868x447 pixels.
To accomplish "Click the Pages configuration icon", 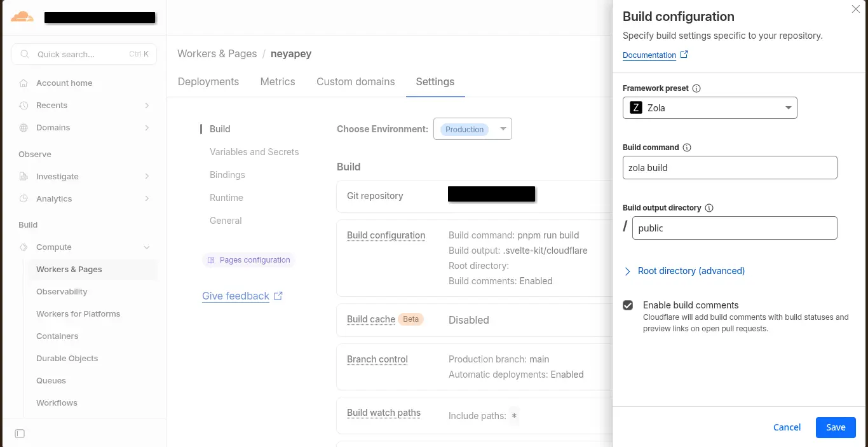I will coord(212,260).
